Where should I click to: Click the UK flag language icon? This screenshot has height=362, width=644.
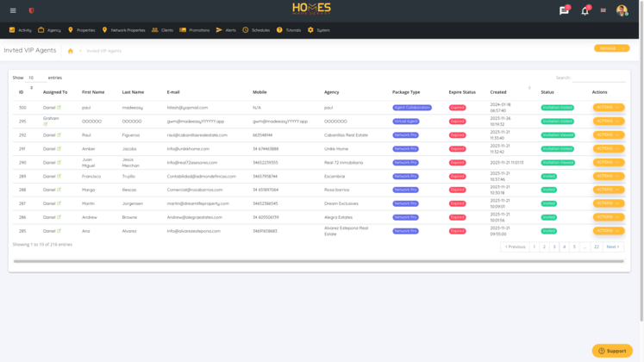603,10
